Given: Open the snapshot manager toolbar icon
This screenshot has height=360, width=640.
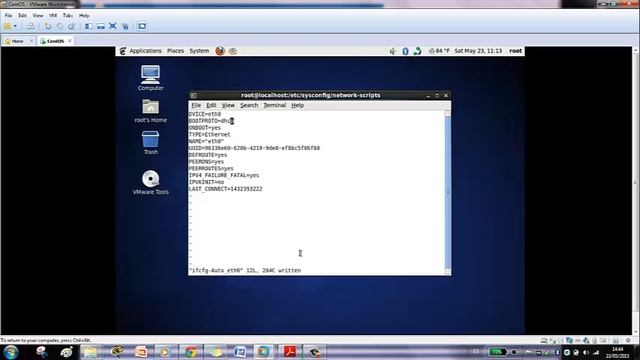Looking at the screenshot, I should [71, 26].
